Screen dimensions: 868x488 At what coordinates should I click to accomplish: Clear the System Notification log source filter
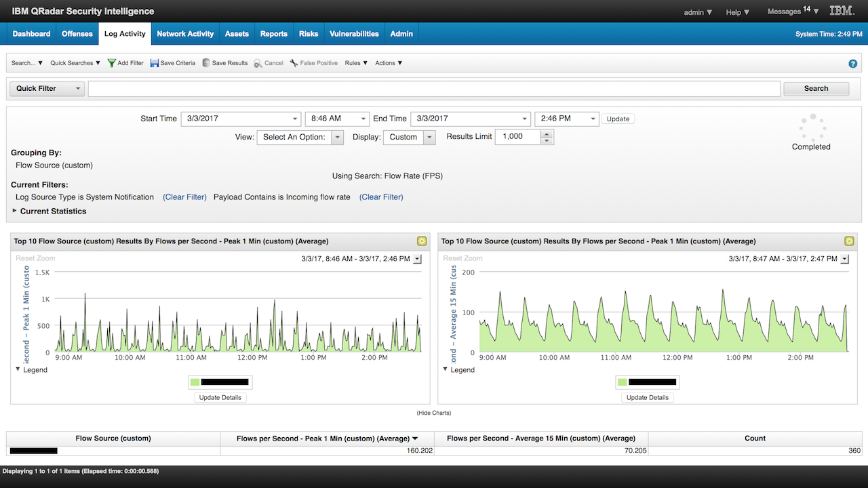tap(184, 197)
